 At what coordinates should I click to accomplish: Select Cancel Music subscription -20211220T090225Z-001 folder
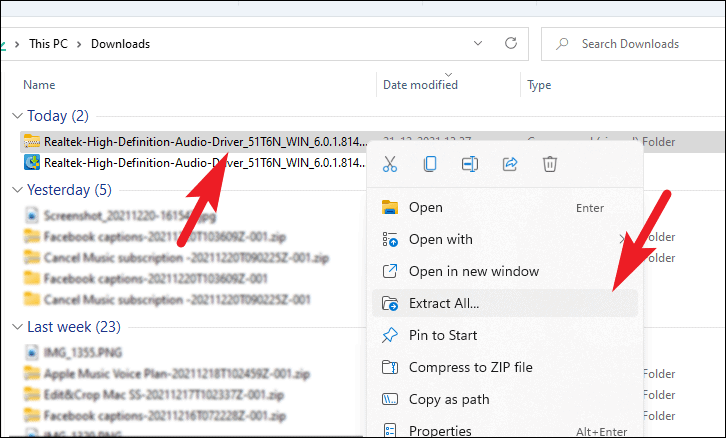click(177, 300)
